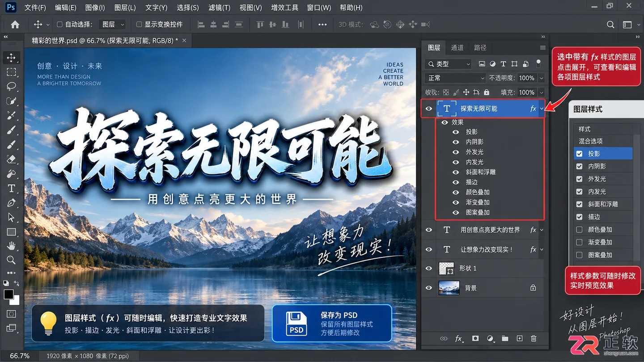
Task: Enable the 自动选择 checkbox
Action: (x=60, y=25)
